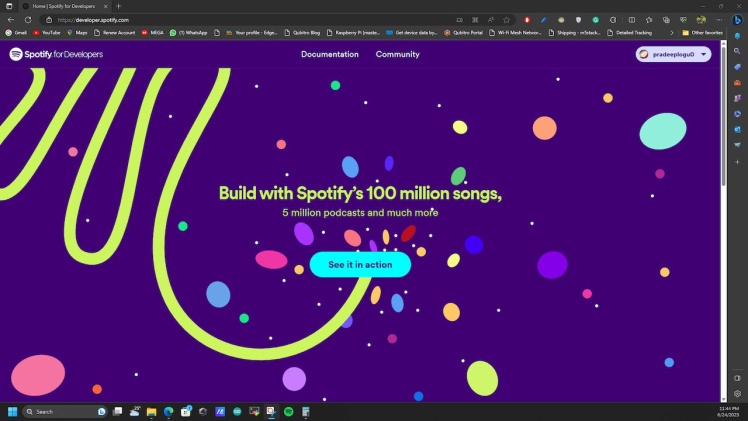The image size is (748, 421).
Task: Open the browser profile avatar
Action: point(701,20)
